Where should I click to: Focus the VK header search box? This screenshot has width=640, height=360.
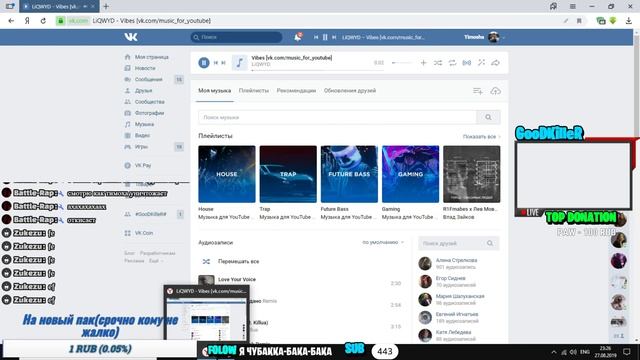click(236, 37)
